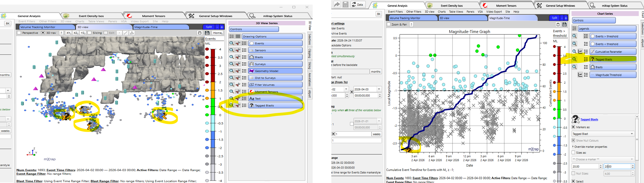644x183 pixels.
Task: Click the scissors icon beside Moment Tensors
Action: click(x=238, y=92)
